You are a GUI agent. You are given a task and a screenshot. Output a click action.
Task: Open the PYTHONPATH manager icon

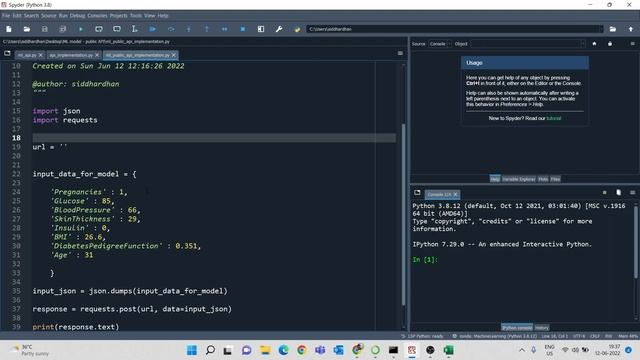click(x=297, y=29)
